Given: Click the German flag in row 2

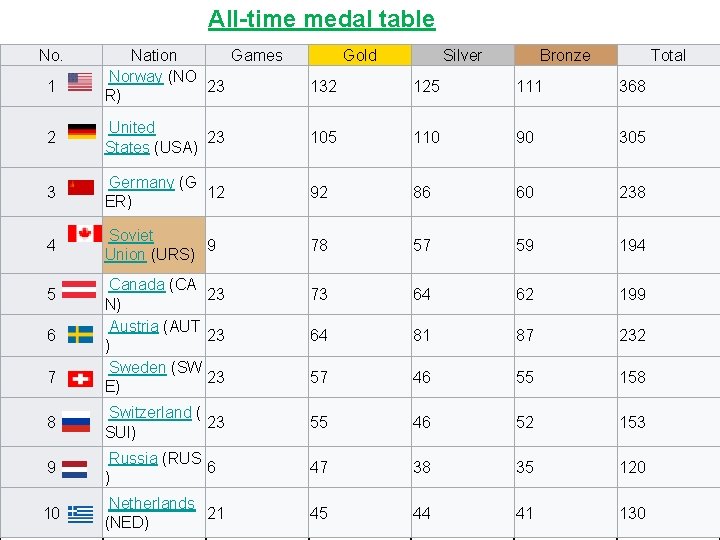Looking at the screenshot, I should click(82, 131).
